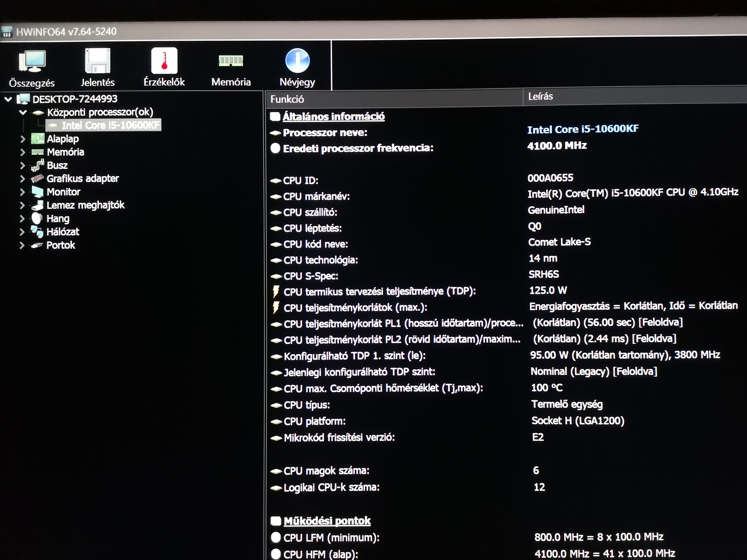Expand the Hálózat tree node
Image resolution: width=747 pixels, height=560 pixels.
pos(22,232)
